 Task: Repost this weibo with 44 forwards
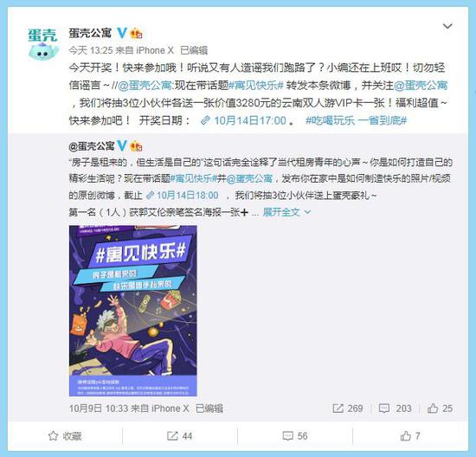pos(180,436)
